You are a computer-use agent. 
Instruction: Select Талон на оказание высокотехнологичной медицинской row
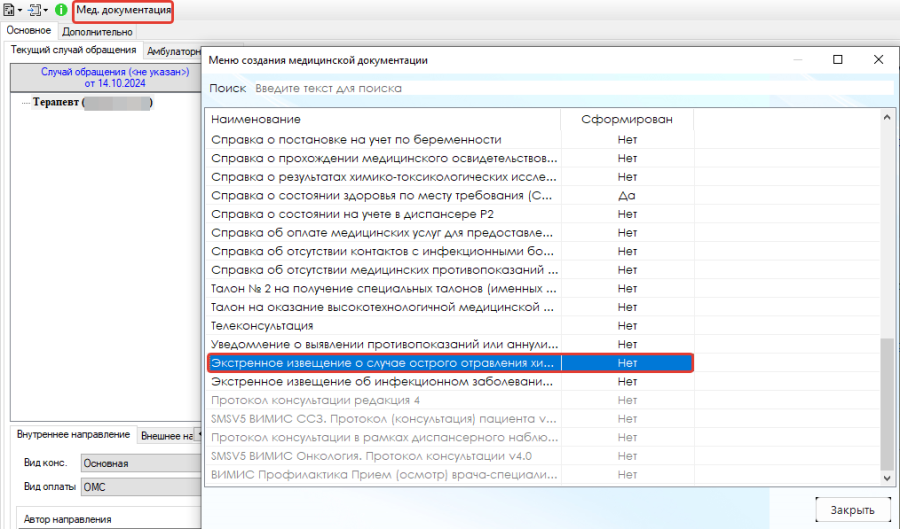pyautogui.click(x=450, y=307)
